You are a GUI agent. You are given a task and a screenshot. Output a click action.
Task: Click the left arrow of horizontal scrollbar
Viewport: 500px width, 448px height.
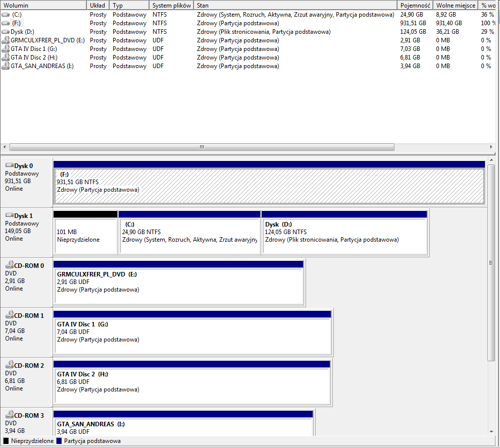coord(5,147)
